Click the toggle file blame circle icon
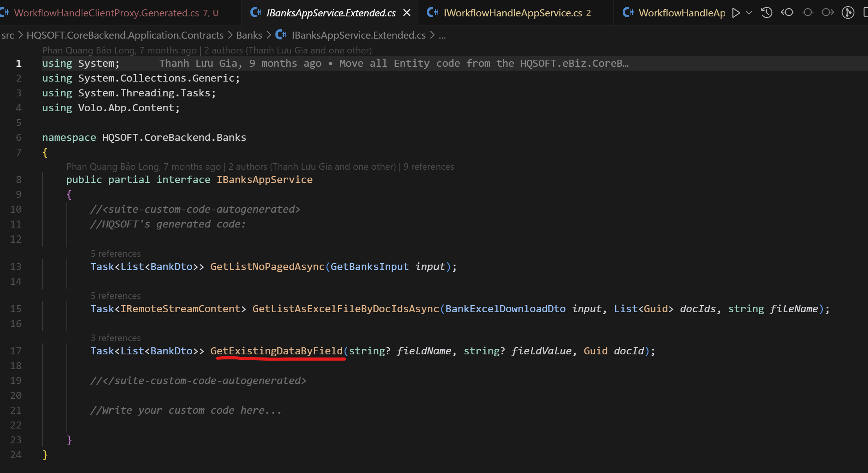The width and height of the screenshot is (868, 473). [x=807, y=13]
